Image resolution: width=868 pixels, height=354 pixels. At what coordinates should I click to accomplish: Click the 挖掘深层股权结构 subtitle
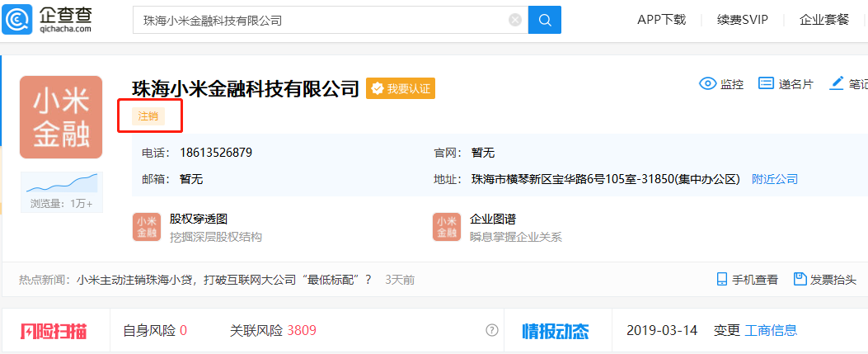(x=215, y=237)
